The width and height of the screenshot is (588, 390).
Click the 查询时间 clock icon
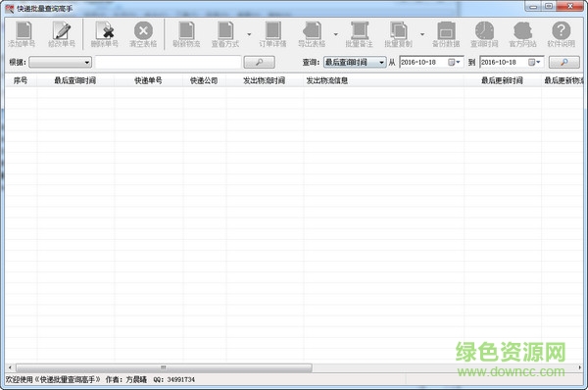pos(484,34)
